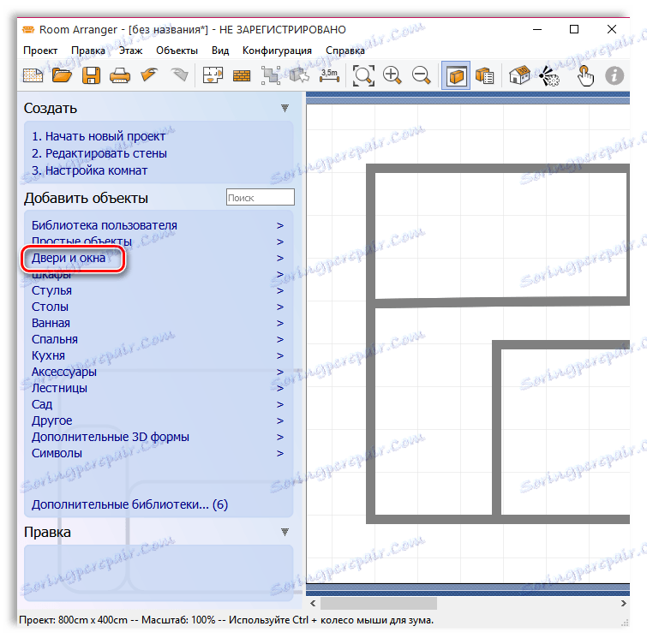Collapse the Правка panel section

coord(285,532)
